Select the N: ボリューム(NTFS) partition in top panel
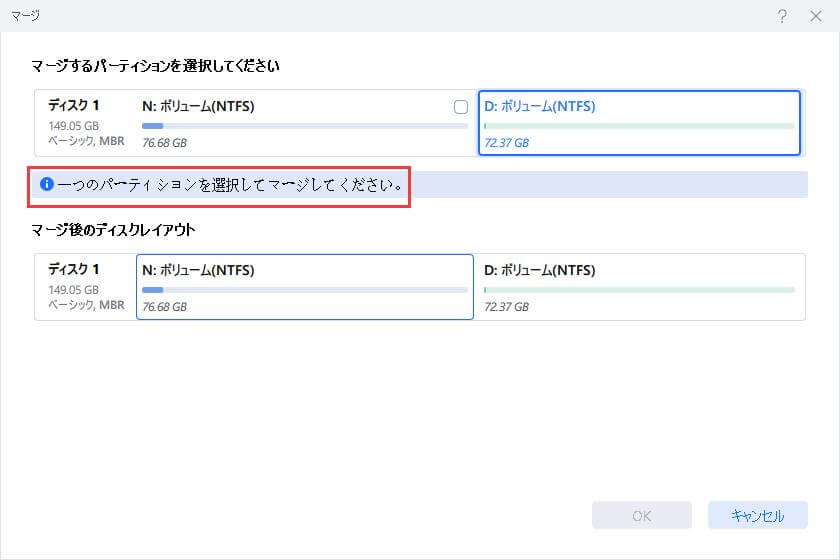The image size is (840, 560). point(305,123)
